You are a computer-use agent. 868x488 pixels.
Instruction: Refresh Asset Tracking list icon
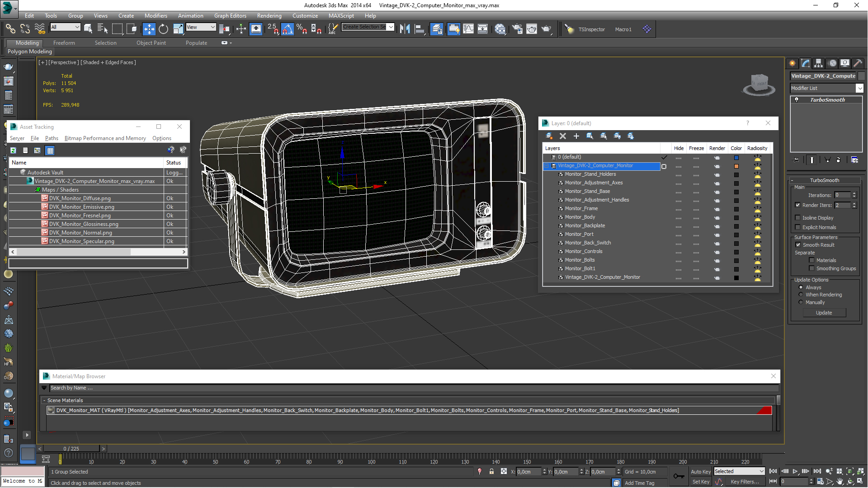click(13, 150)
